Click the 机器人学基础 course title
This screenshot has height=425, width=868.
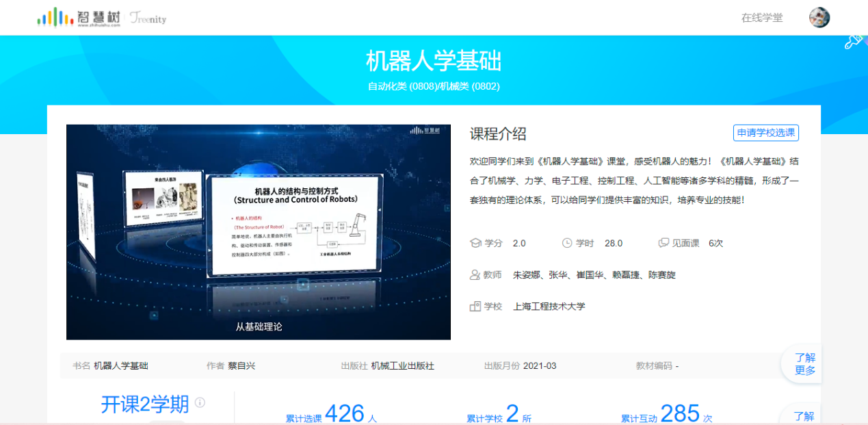(434, 61)
